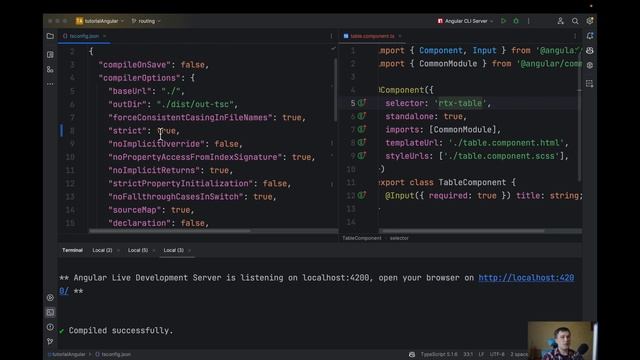
Task: Open the Angular CLI Server run configuration dropdown
Action: coord(465,21)
